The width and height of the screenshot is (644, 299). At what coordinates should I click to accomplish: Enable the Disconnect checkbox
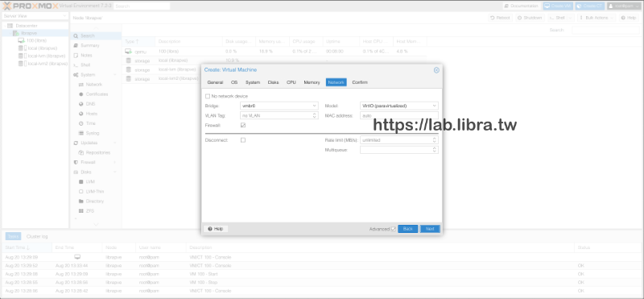243,140
